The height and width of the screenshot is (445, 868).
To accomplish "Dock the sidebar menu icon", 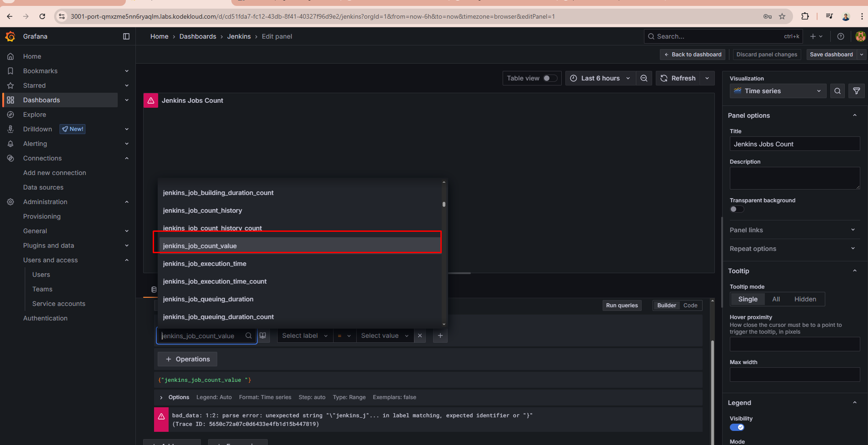I will [126, 36].
